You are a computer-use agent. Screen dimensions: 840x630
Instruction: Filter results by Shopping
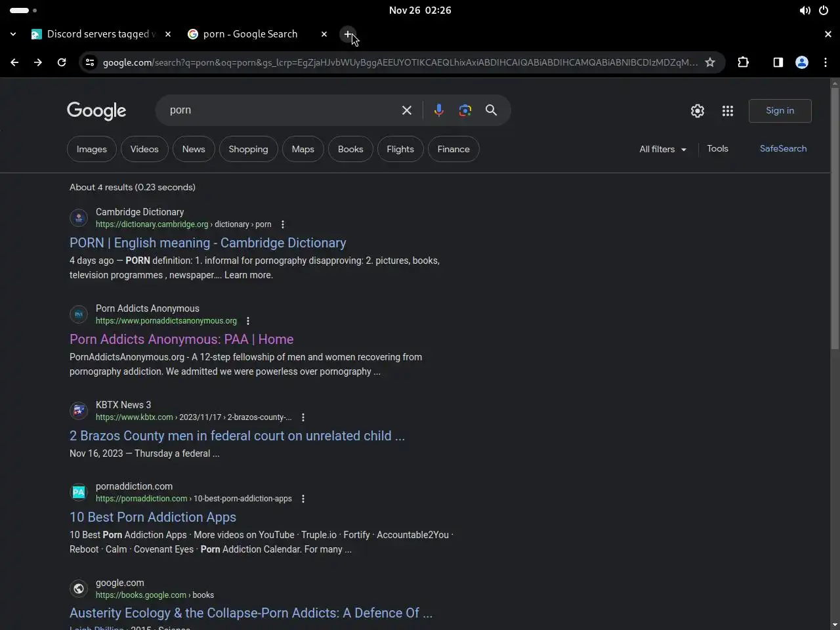coord(248,149)
